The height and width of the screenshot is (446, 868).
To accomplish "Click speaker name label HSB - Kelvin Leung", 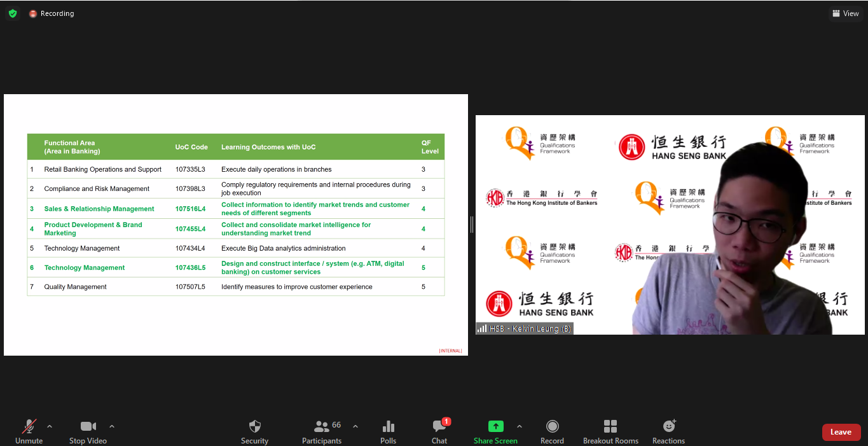I will (x=525, y=328).
